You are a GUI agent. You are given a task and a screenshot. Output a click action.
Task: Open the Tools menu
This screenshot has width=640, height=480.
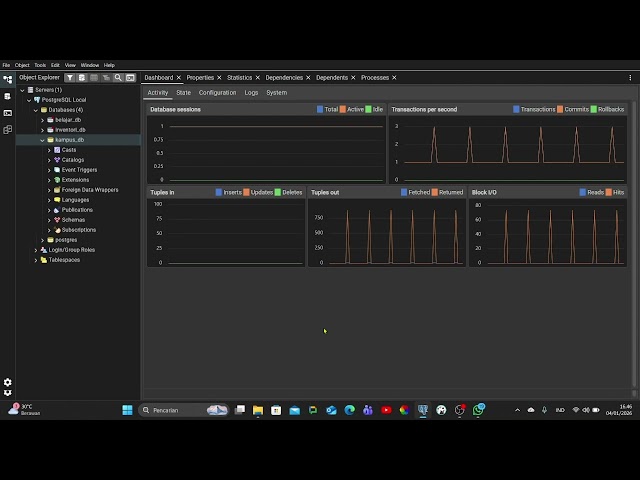coord(40,65)
